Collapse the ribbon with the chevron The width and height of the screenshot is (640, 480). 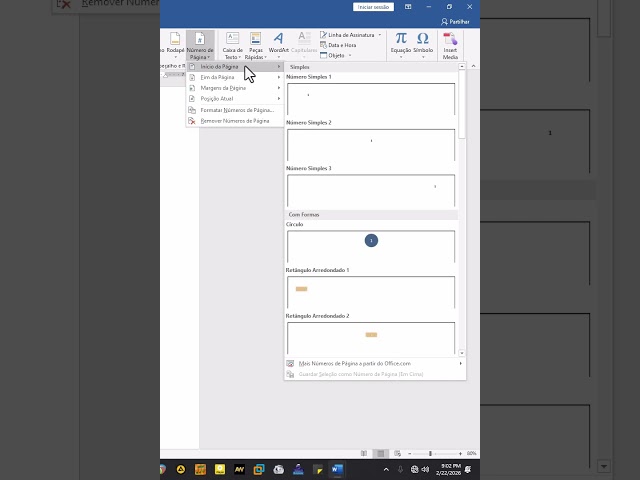point(473,66)
